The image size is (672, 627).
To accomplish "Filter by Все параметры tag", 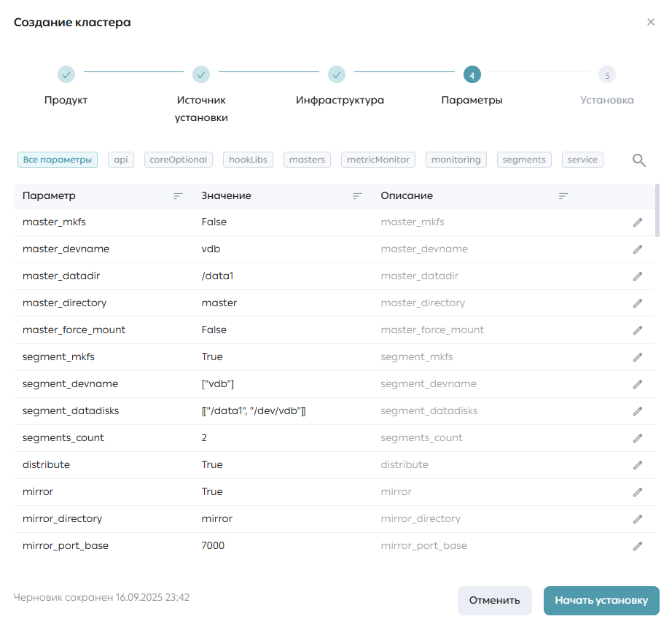I will tap(58, 160).
